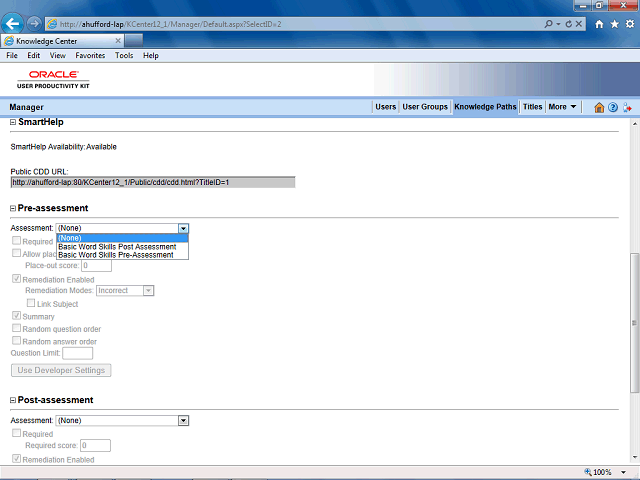
Task: Choose Basic Word Skills Post Assessment option
Action: coord(122,247)
